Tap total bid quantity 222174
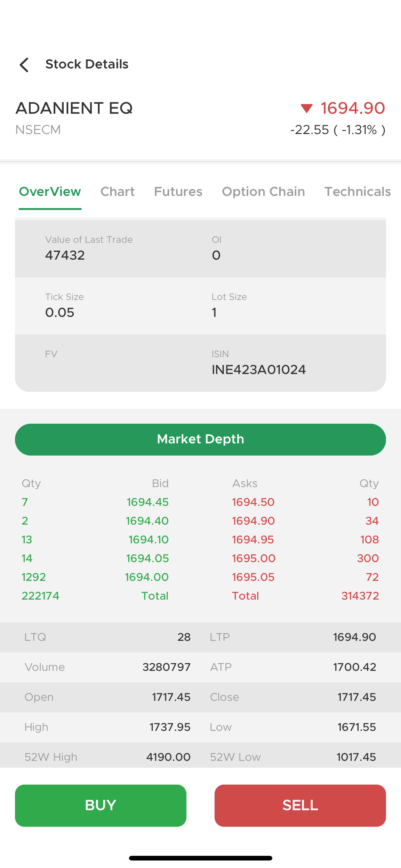The image size is (401, 868). [x=40, y=596]
